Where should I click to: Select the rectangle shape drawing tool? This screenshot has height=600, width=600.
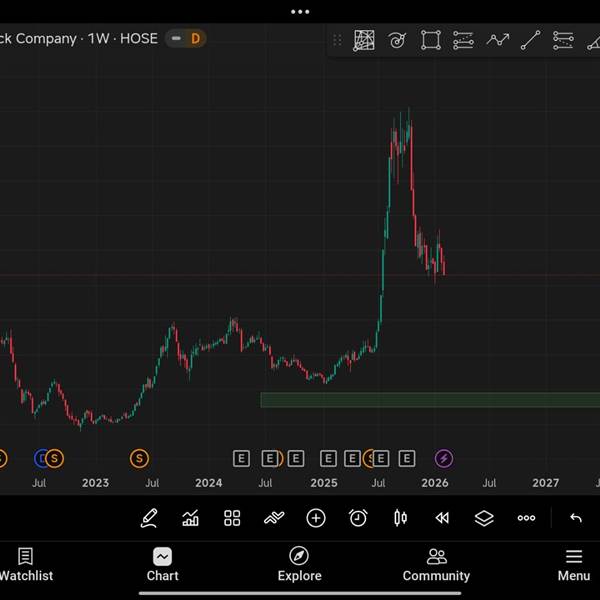[430, 40]
